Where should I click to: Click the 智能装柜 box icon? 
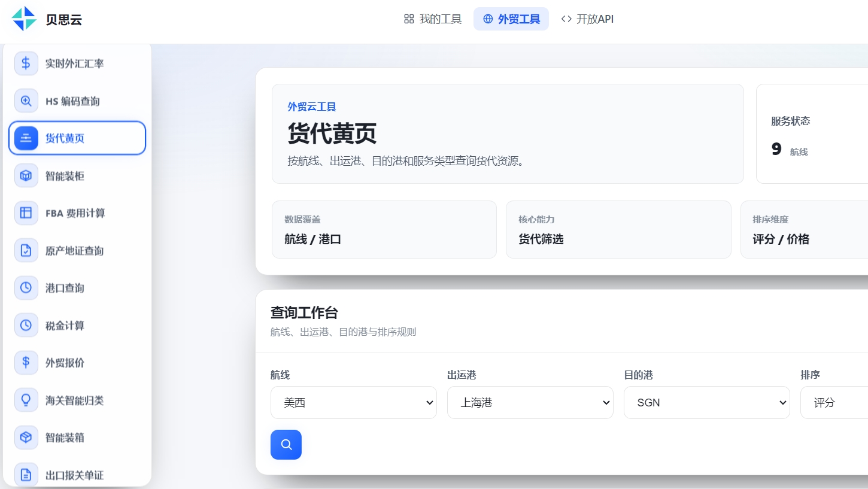pos(26,176)
